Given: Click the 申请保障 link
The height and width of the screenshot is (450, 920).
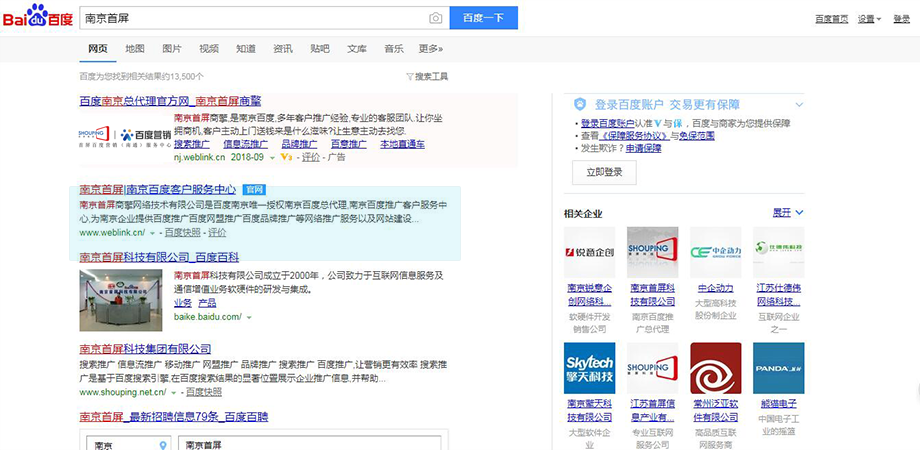Looking at the screenshot, I should tap(644, 148).
